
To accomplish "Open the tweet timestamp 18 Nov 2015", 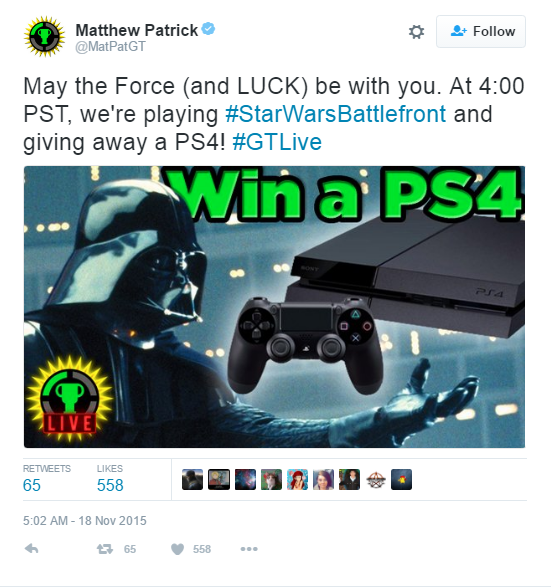I will pos(85,521).
